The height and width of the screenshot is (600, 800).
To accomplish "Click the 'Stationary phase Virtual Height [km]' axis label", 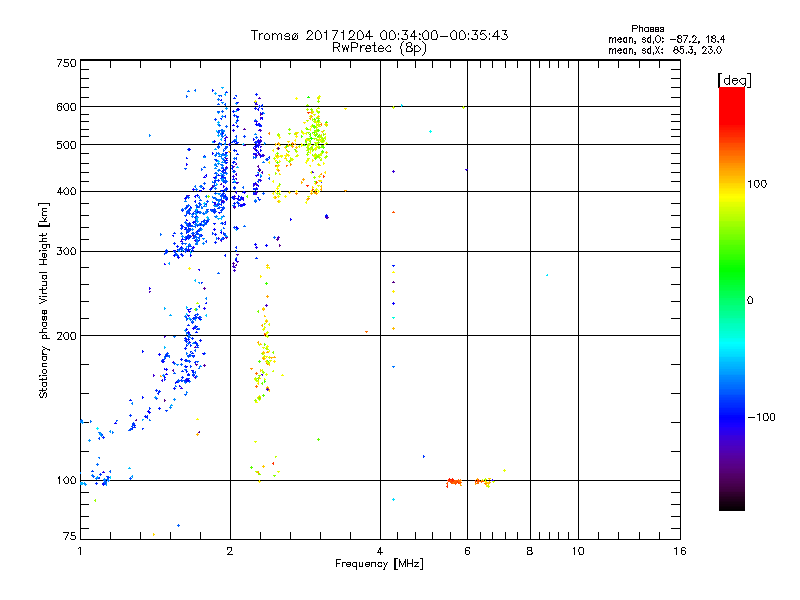I will pyautogui.click(x=44, y=300).
